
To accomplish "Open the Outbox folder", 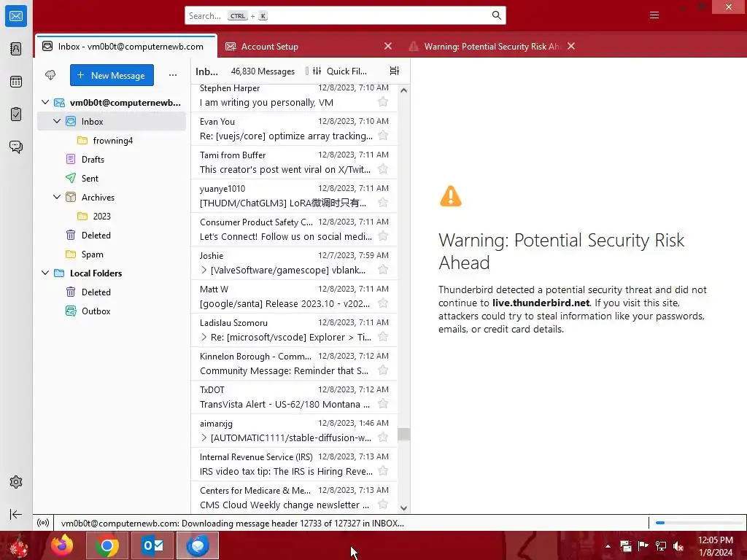I will coord(112,311).
